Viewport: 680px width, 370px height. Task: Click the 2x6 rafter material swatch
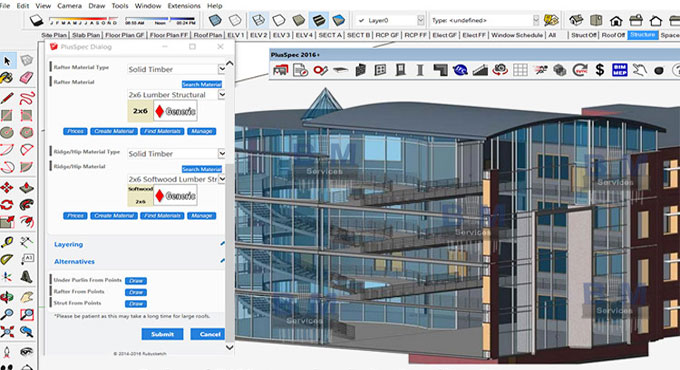[x=141, y=111]
